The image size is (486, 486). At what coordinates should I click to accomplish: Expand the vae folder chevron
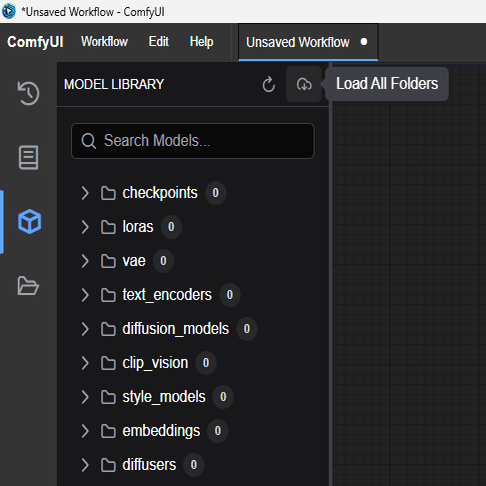(85, 261)
